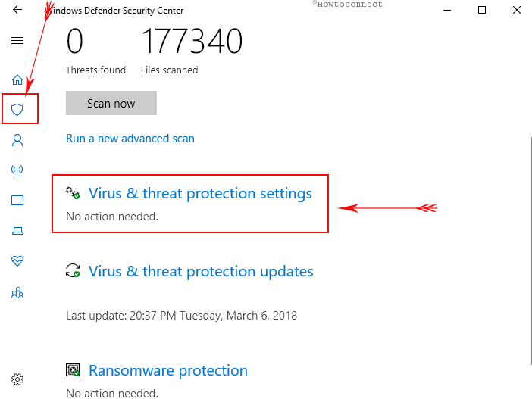Open Family options icon

[x=17, y=292]
